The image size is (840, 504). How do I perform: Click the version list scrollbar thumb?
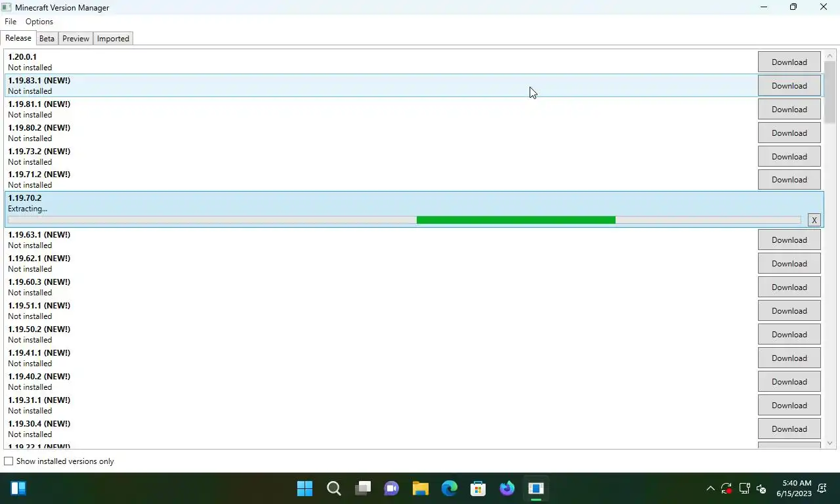pyautogui.click(x=829, y=92)
